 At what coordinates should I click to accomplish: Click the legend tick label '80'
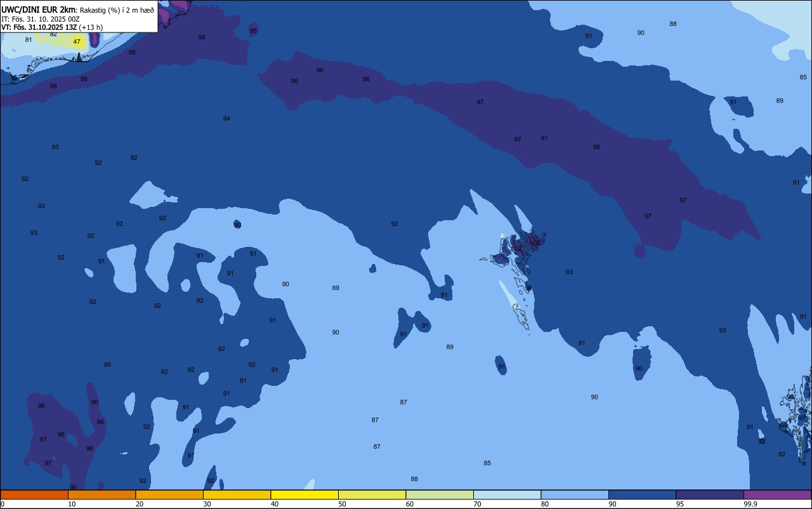pos(545,504)
